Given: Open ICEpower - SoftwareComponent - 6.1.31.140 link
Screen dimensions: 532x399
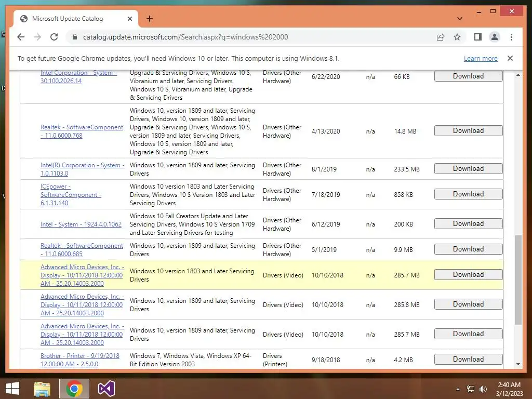Looking at the screenshot, I should pyautogui.click(x=71, y=195).
